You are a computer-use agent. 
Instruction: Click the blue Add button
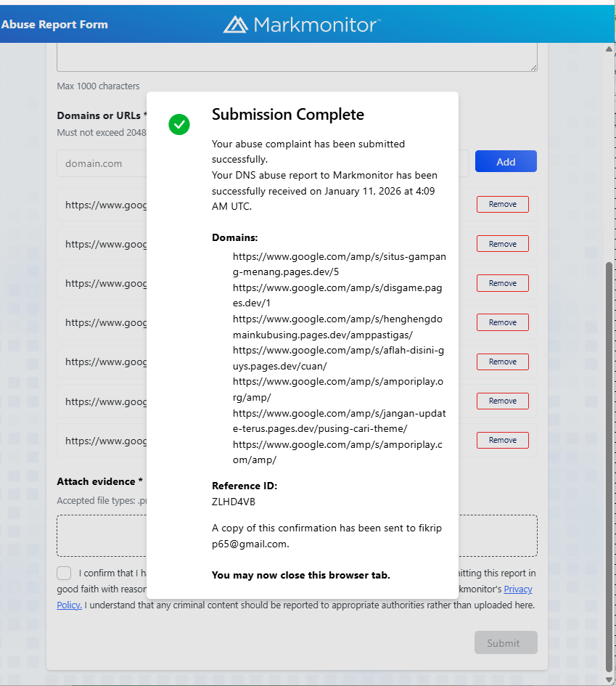pos(506,161)
